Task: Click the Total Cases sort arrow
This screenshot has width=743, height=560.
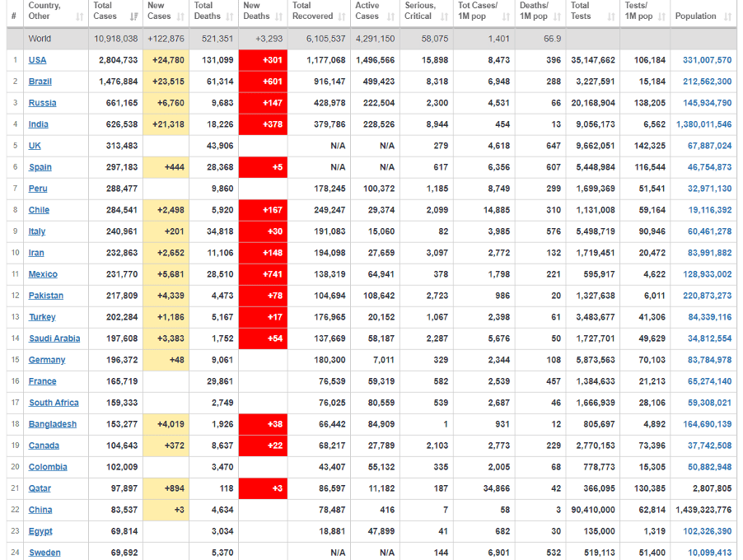Action: (134, 17)
